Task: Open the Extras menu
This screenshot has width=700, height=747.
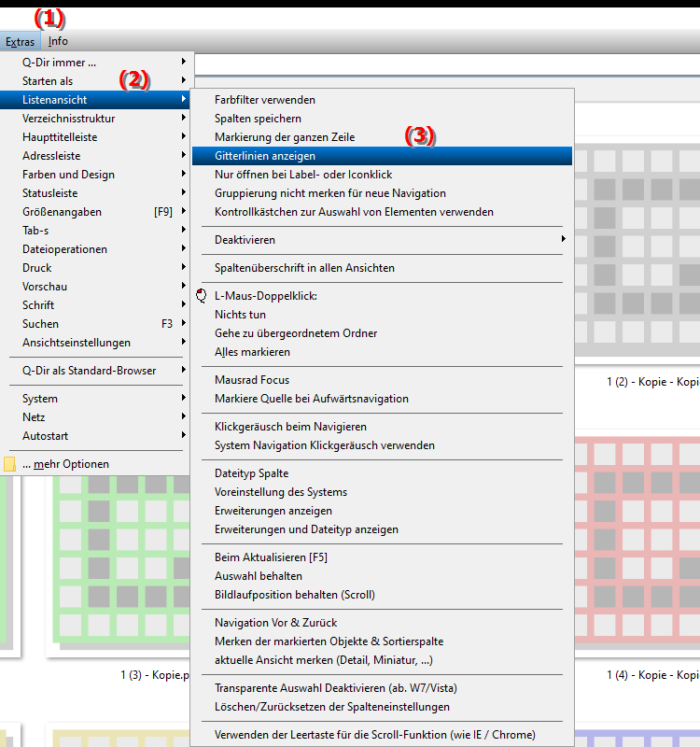Action: coord(20,42)
